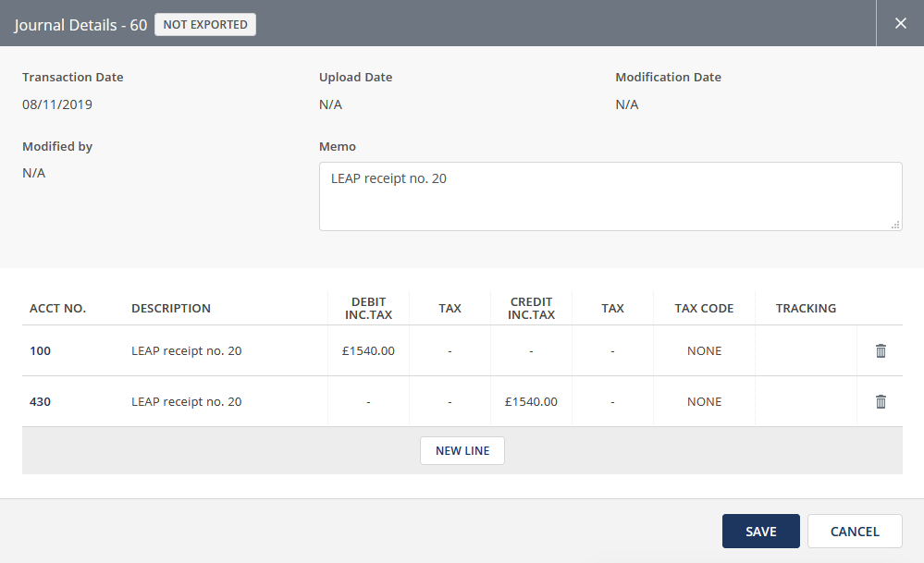Delete the account 100 journal line
Image resolution: width=924 pixels, height=563 pixels.
pyautogui.click(x=881, y=351)
